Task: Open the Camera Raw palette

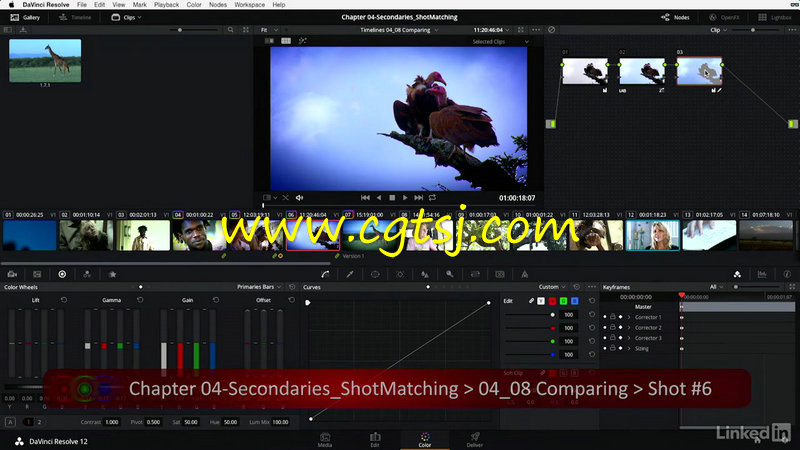Action: (12, 274)
